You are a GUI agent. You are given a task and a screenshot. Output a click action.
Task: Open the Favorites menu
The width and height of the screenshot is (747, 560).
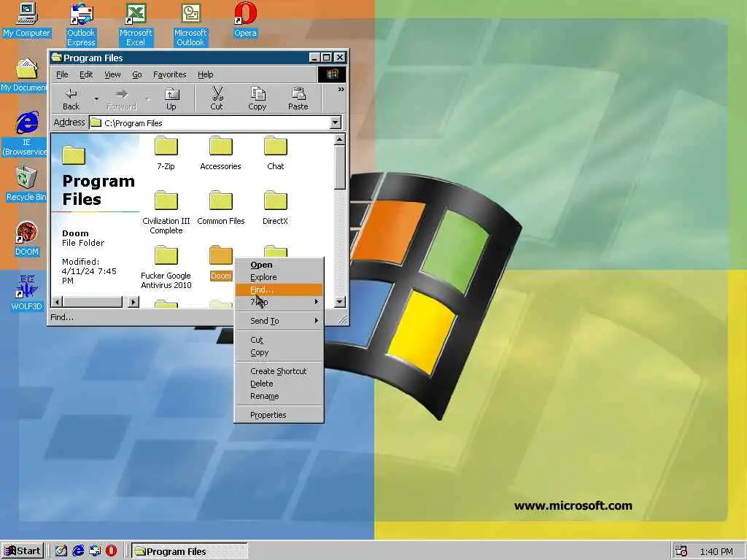coord(169,74)
